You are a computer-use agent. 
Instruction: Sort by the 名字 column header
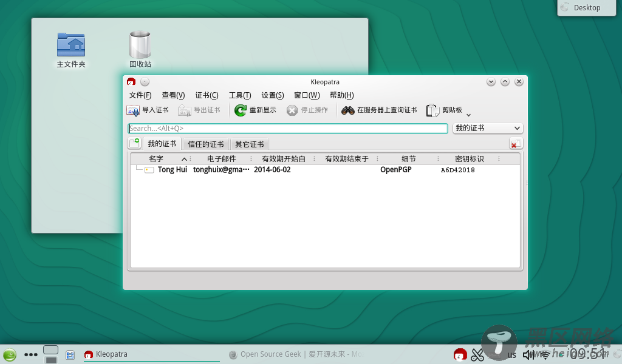tap(161, 159)
